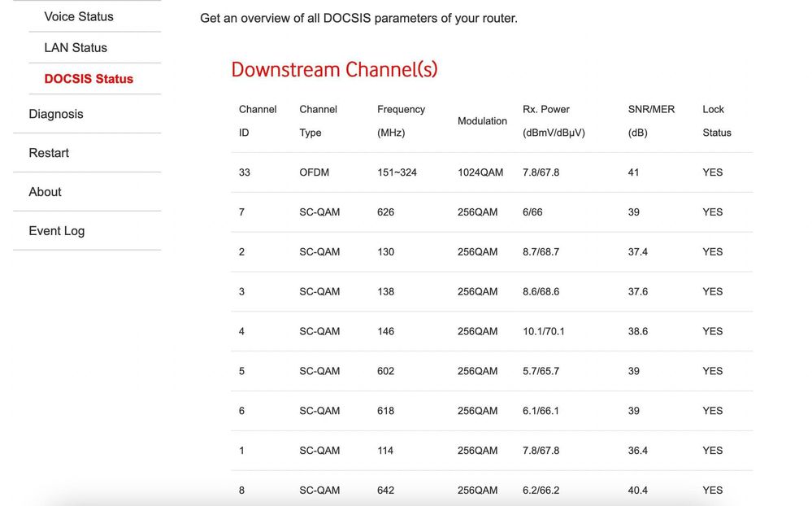
Task: Click the Frequency (MHz) column header
Action: [401, 120]
